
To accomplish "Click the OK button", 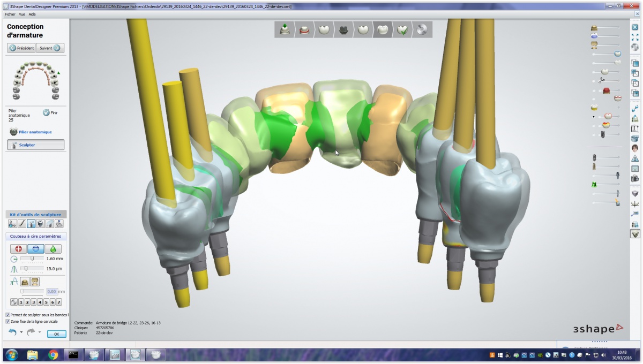I will [x=56, y=334].
